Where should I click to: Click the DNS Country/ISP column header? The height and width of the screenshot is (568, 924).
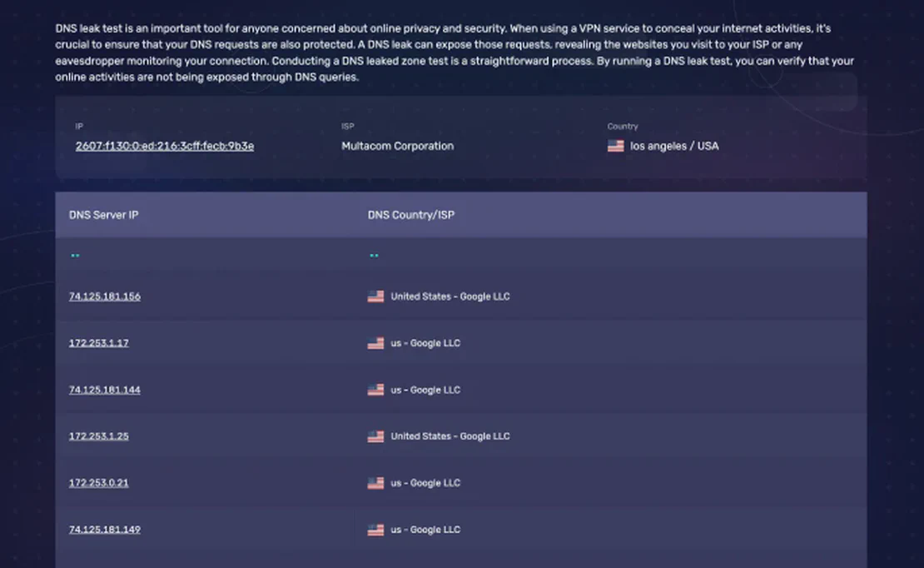pos(410,215)
